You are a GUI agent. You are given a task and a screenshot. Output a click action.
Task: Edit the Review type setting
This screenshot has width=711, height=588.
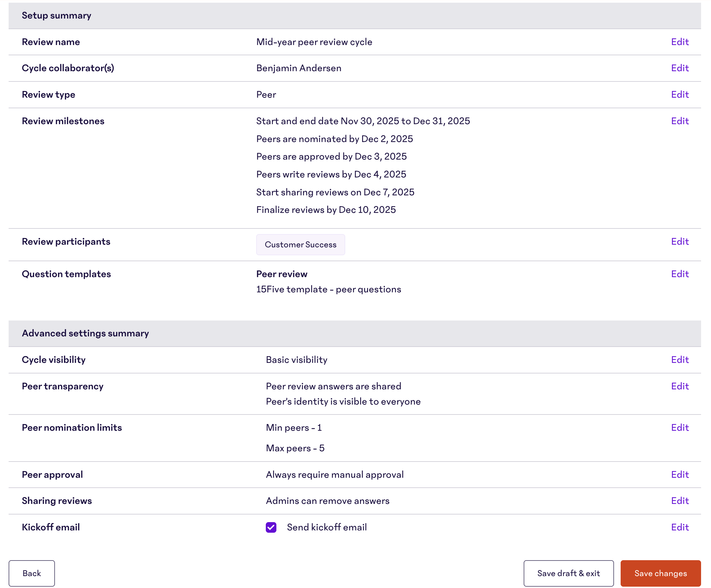[680, 94]
